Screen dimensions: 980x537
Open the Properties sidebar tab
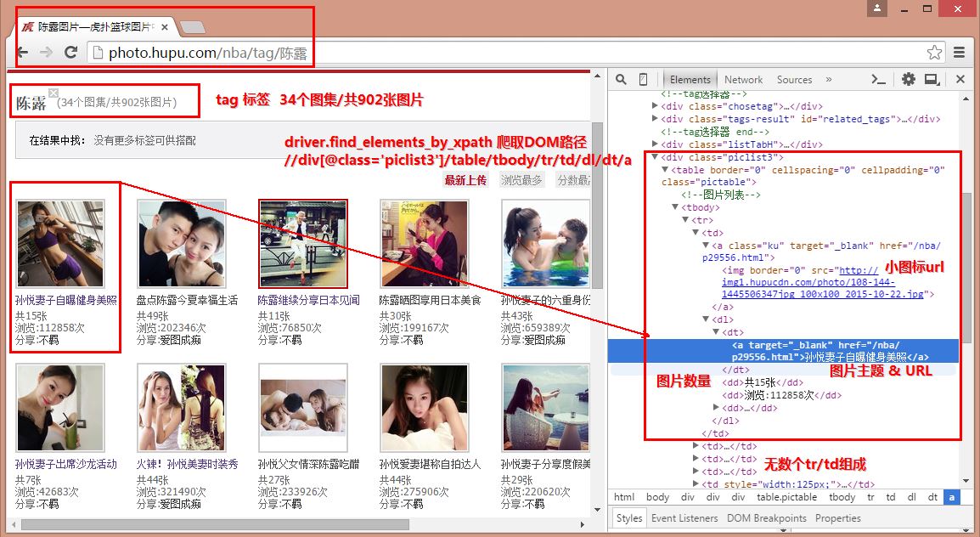point(837,518)
